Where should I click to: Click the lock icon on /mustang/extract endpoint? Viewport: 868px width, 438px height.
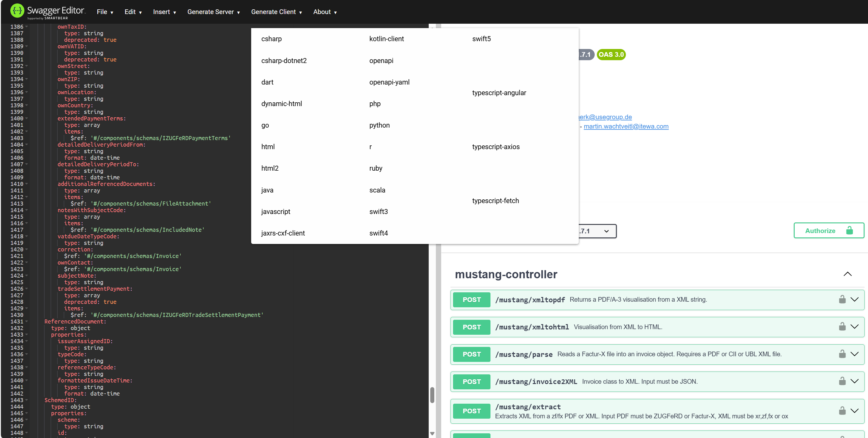[x=842, y=410]
